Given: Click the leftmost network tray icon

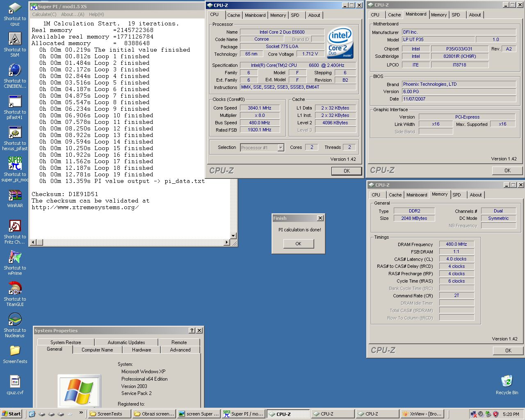Looking at the screenshot, I should [x=474, y=414].
